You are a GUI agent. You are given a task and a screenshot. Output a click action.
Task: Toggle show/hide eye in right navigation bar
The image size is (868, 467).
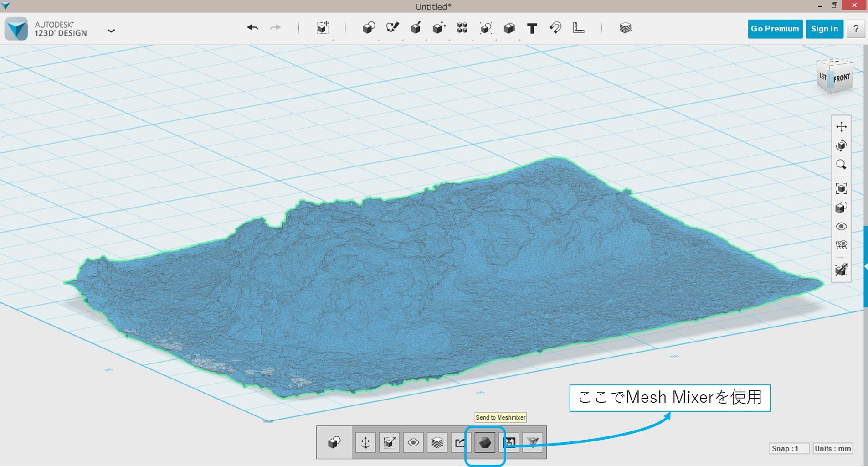point(841,227)
